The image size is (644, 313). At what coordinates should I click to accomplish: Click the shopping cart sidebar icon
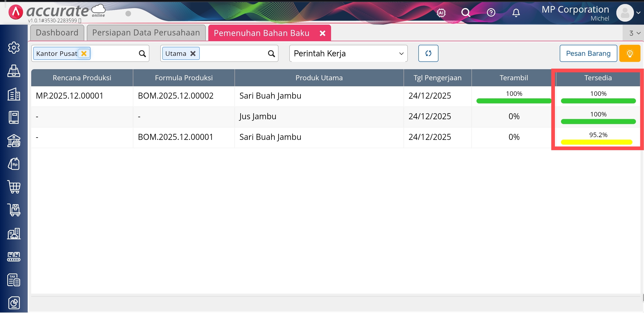pyautogui.click(x=14, y=187)
